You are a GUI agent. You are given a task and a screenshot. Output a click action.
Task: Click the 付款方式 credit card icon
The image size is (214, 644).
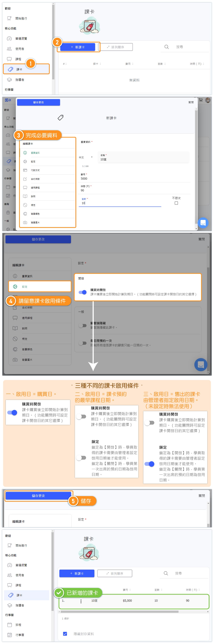(25, 170)
